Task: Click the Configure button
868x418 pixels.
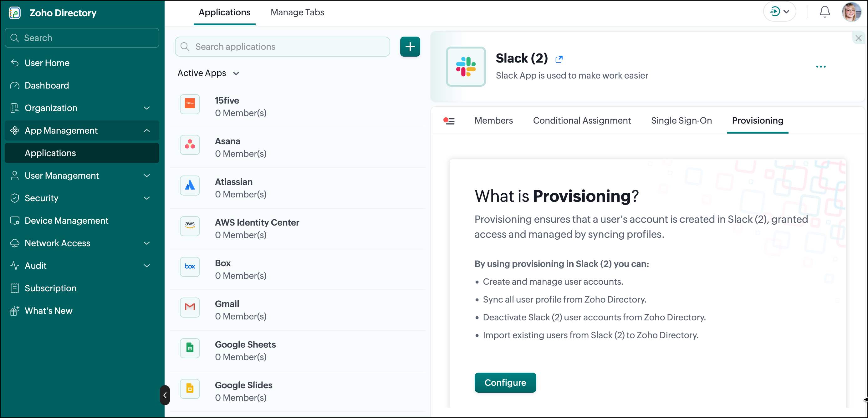Action: 505,383
